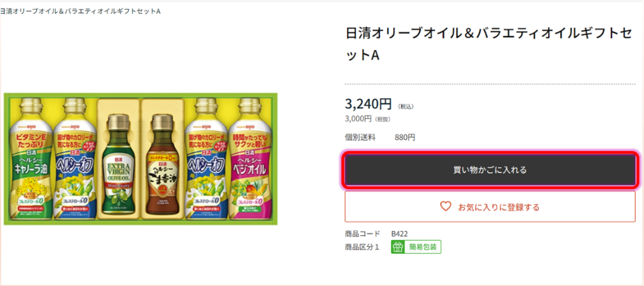Click the 商品区分1 label
The height and width of the screenshot is (286, 644).
point(362,247)
